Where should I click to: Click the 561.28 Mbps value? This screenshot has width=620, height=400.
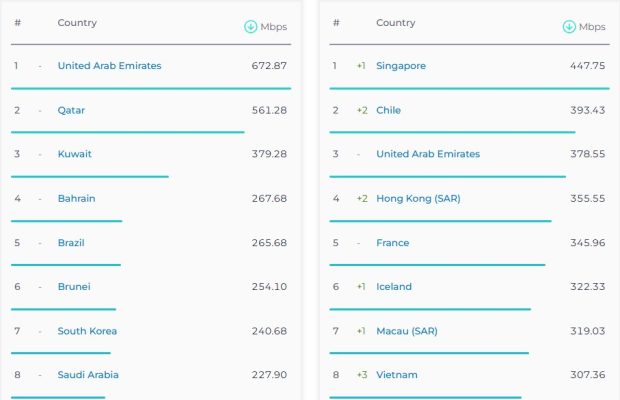[x=269, y=110]
